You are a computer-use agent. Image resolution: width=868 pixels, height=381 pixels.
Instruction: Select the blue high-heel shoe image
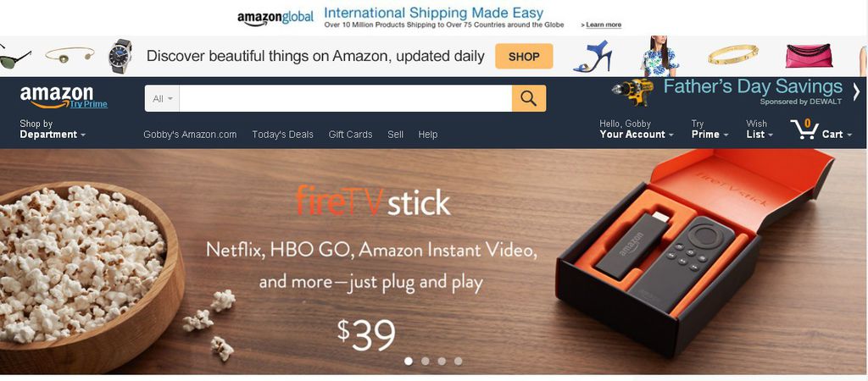pos(593,56)
